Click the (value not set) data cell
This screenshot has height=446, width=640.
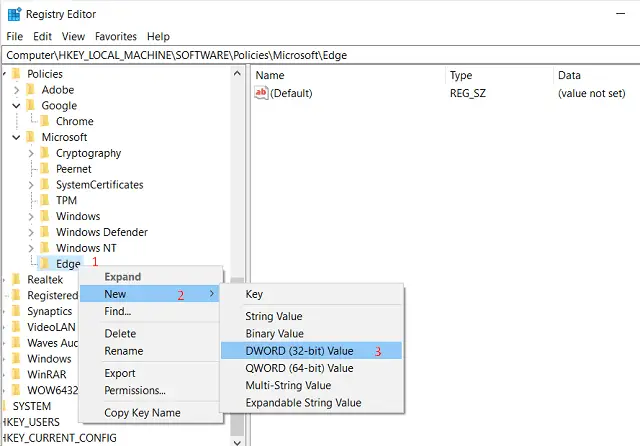click(x=591, y=93)
